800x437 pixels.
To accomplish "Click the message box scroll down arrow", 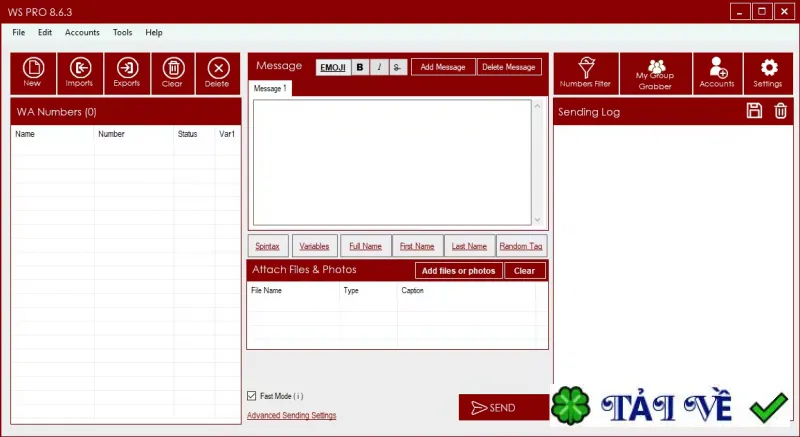I will [537, 220].
